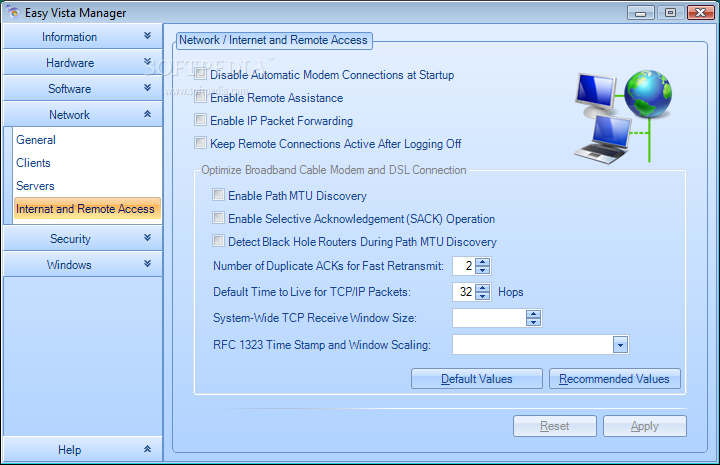Open the Security sidebar category
The width and height of the screenshot is (720, 465).
tap(83, 238)
